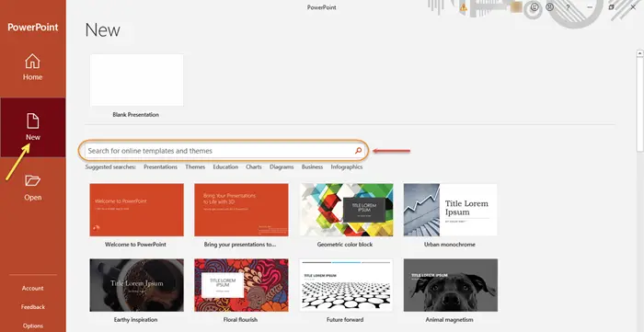Viewport: 644px width, 332px height.
Task: Minimize the PowerPoint window
Action: click(590, 7)
